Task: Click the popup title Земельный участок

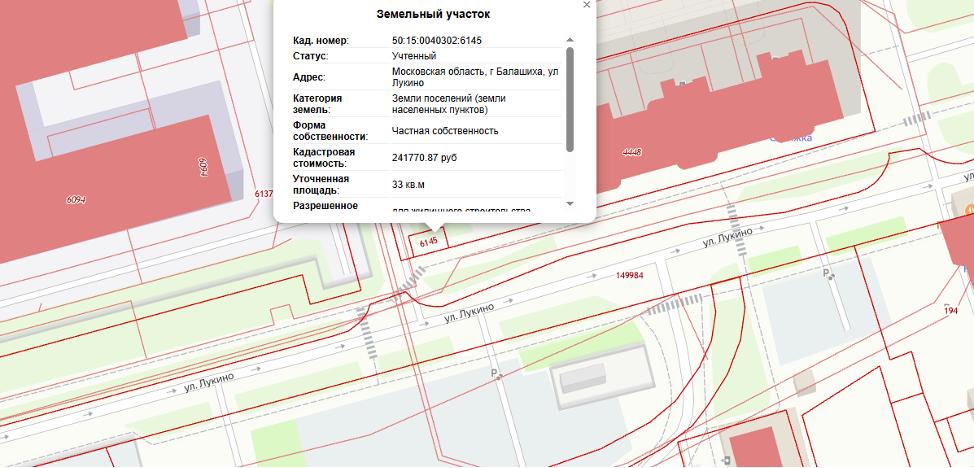Action: 433,15
